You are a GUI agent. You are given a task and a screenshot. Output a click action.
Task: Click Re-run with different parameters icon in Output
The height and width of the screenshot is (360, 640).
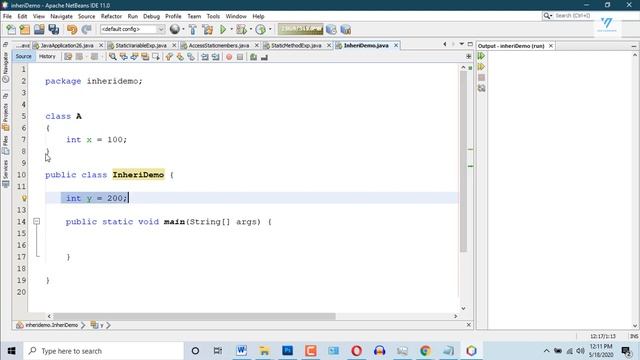point(482,67)
